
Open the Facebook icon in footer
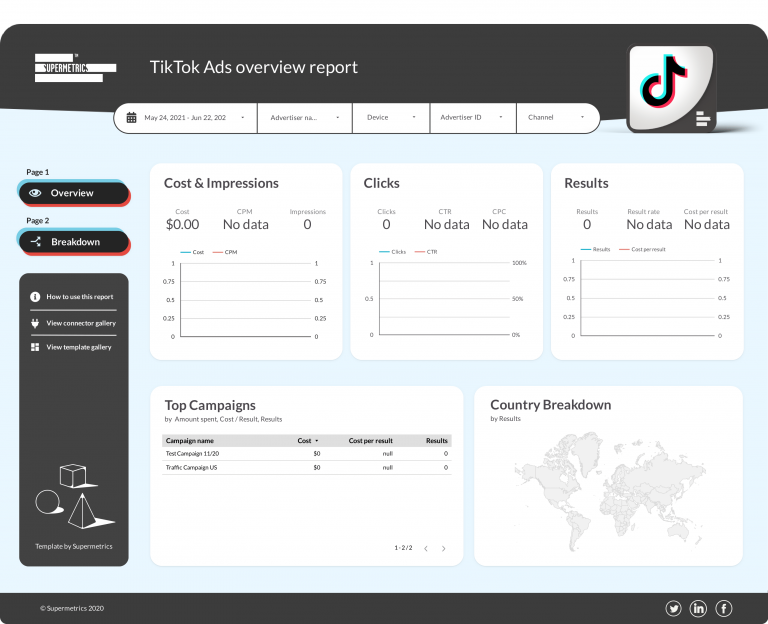[x=724, y=608]
